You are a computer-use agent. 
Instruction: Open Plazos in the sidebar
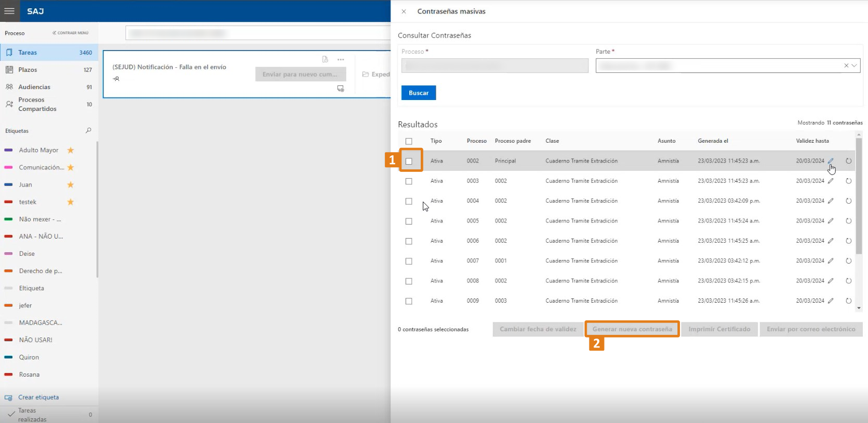coord(49,70)
